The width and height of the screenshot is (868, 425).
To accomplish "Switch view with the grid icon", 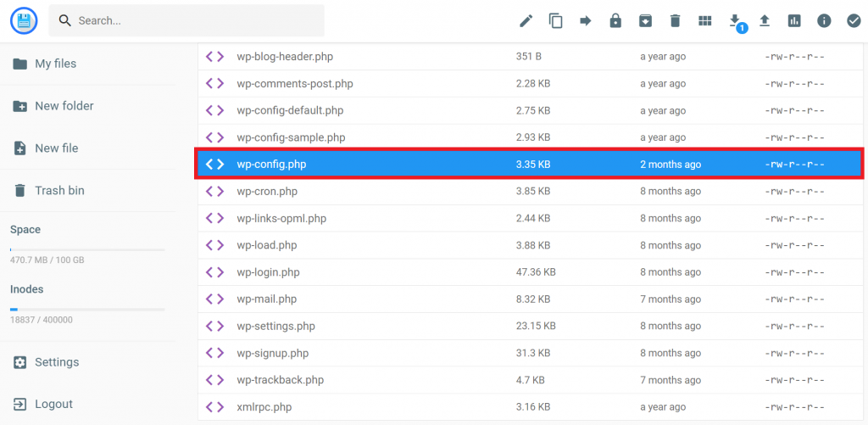I will (x=704, y=21).
